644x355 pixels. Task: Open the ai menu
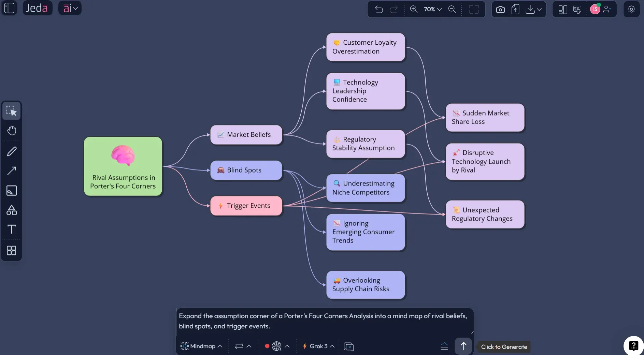click(x=70, y=8)
